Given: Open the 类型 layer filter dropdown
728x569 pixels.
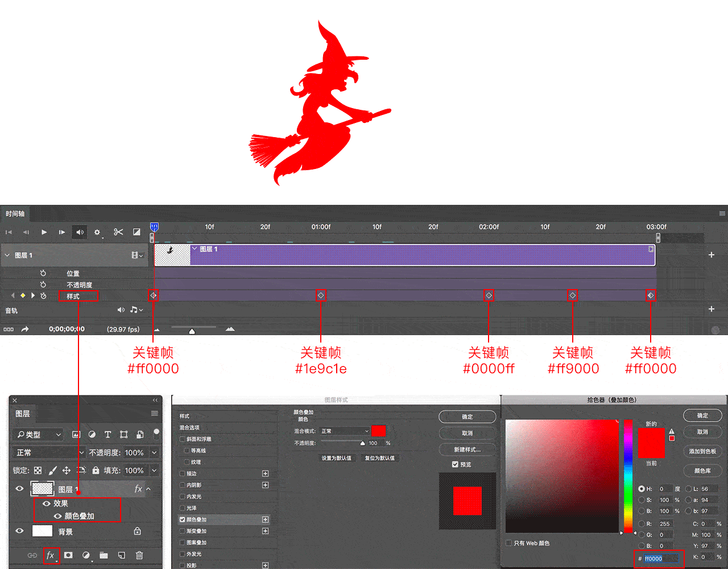Looking at the screenshot, I should pyautogui.click(x=39, y=434).
